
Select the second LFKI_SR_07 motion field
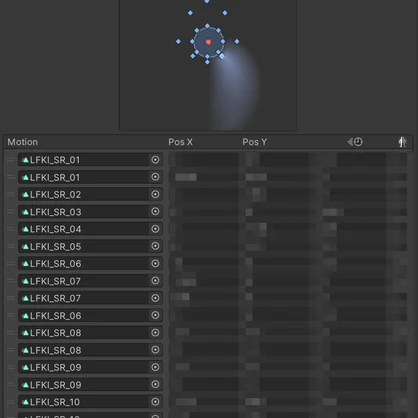point(90,298)
